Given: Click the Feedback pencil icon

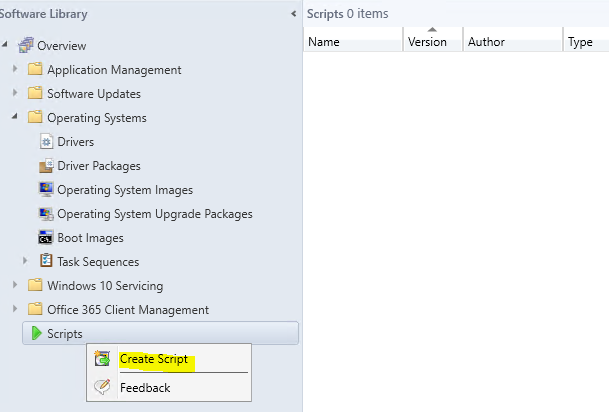Looking at the screenshot, I should (102, 387).
